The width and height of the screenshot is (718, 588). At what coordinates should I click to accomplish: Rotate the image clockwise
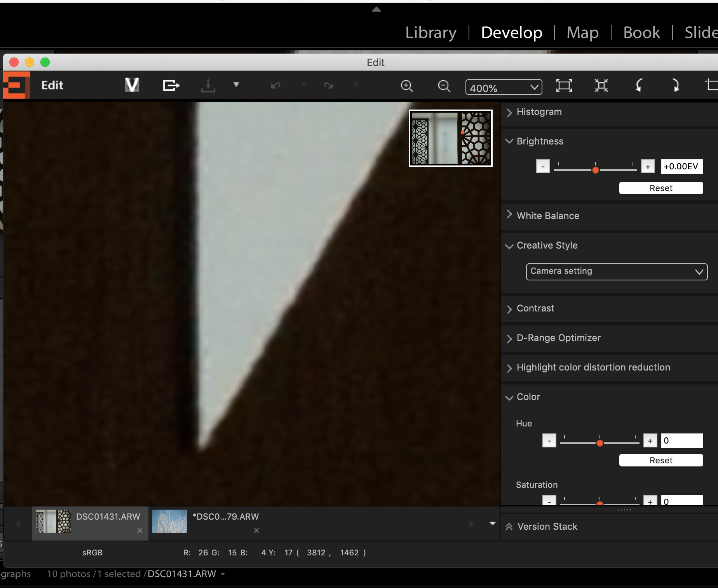[x=676, y=86]
